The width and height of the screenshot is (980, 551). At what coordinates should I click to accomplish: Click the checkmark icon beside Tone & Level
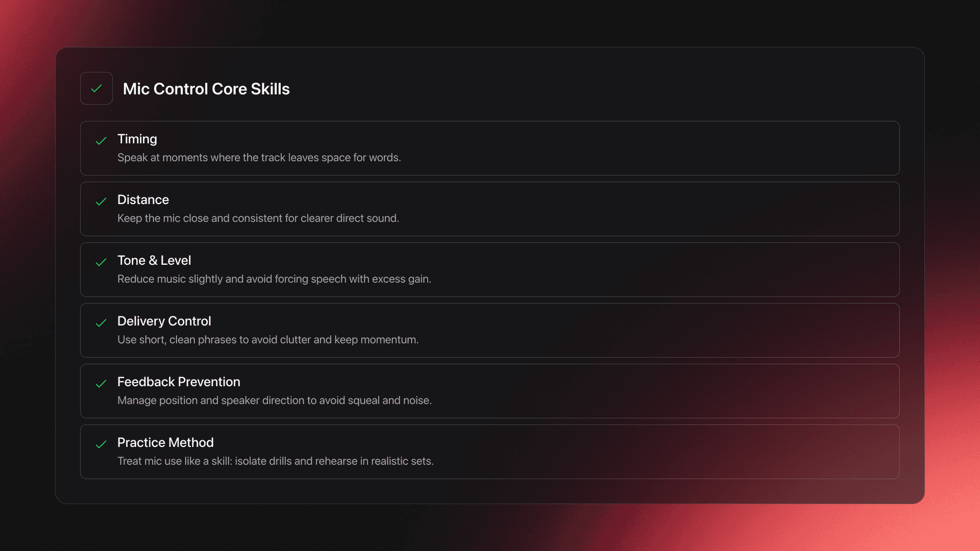click(101, 262)
